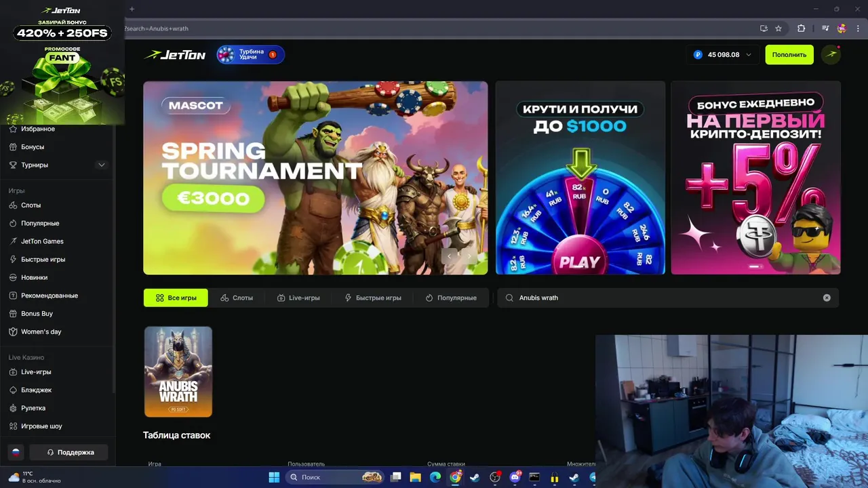Select the Быстрые игры filter tab
The image size is (868, 488).
coord(373,298)
